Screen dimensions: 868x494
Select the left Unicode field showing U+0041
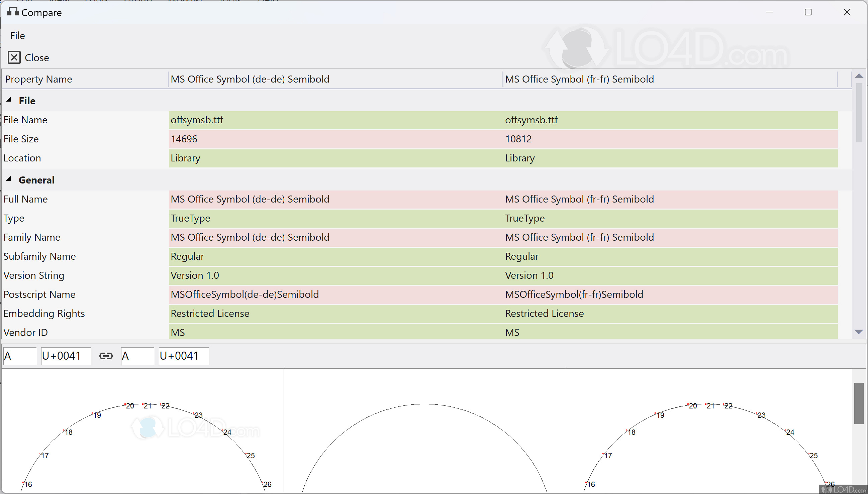[65, 356]
